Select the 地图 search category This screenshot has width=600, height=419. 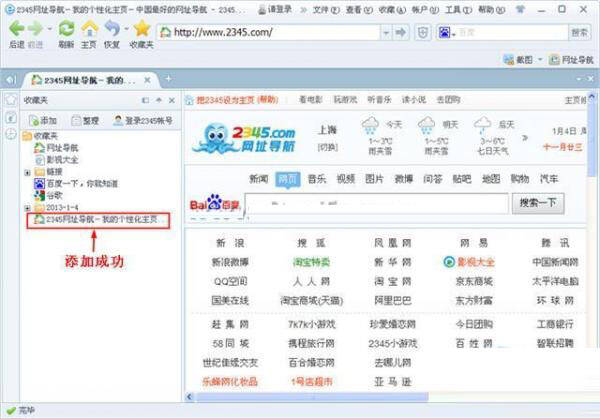pyautogui.click(x=491, y=179)
